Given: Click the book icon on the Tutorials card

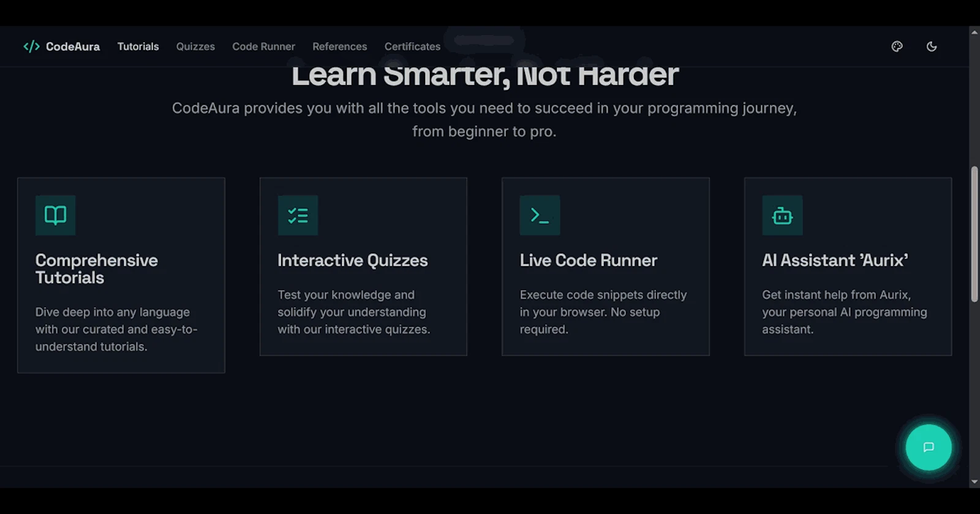Looking at the screenshot, I should (55, 215).
